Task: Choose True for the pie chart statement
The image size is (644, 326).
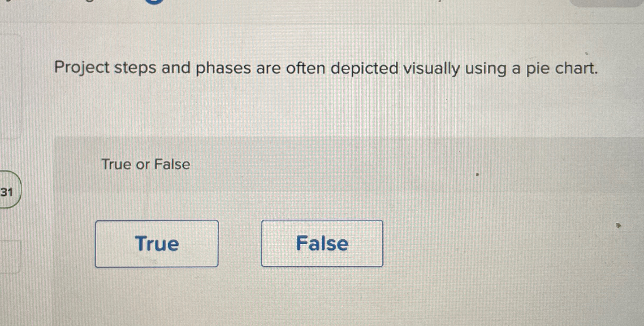Action: click(x=157, y=244)
